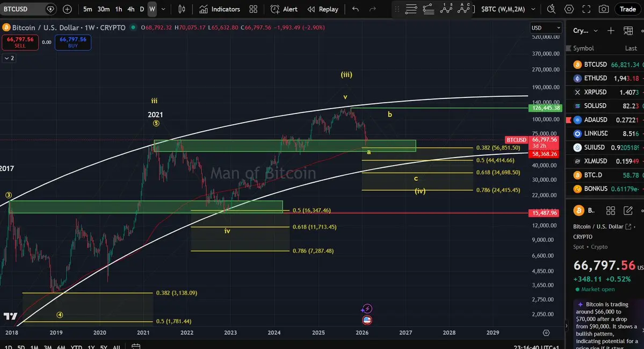Expand the collapsed indicators legend showing 2
644x349 pixels.
[x=9, y=59]
